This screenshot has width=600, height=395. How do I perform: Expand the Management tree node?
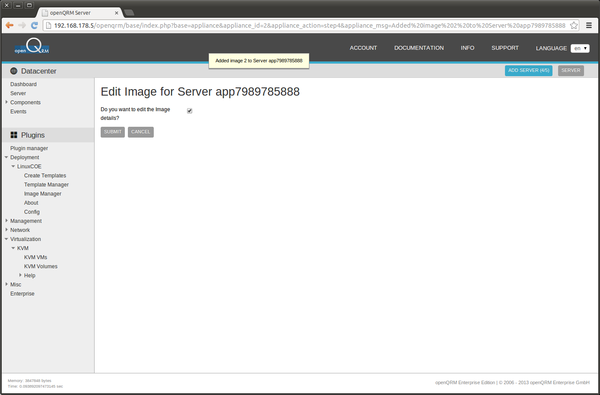click(7, 221)
